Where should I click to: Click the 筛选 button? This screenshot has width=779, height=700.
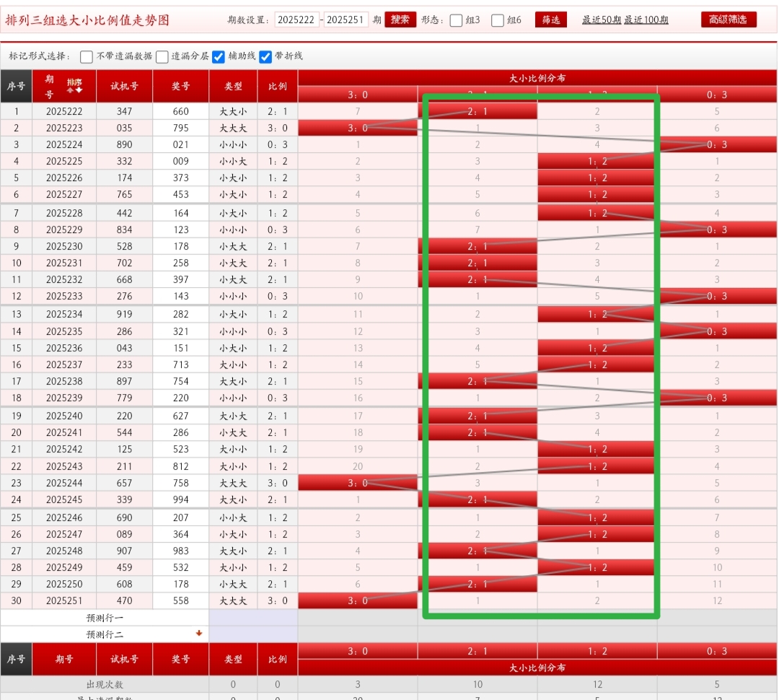click(551, 19)
